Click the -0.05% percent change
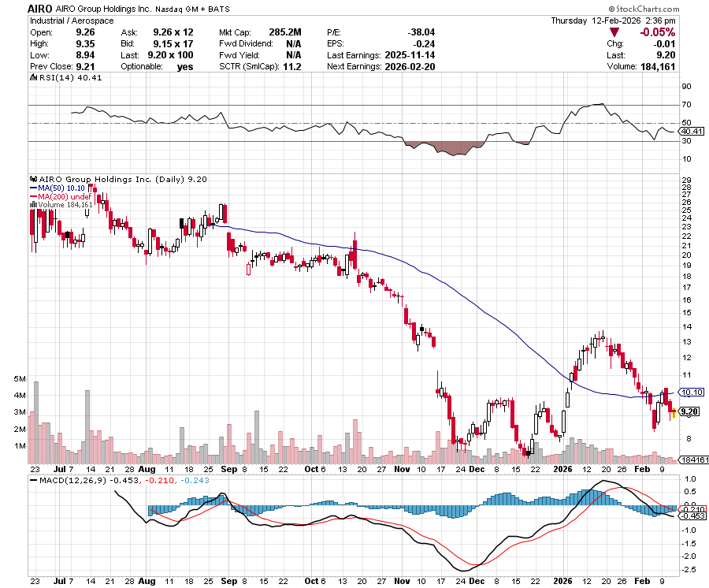 (657, 32)
